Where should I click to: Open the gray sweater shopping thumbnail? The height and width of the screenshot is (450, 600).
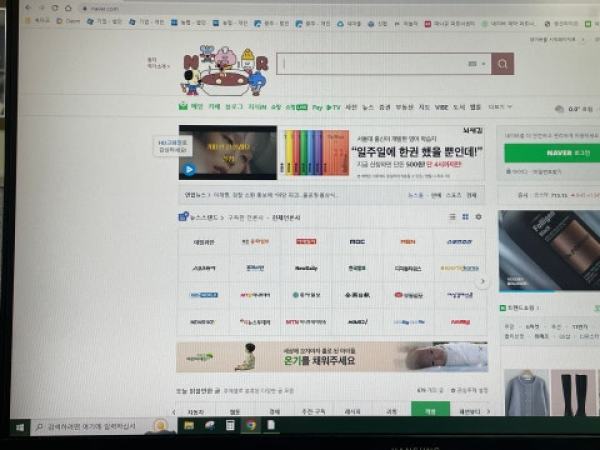pos(527,393)
